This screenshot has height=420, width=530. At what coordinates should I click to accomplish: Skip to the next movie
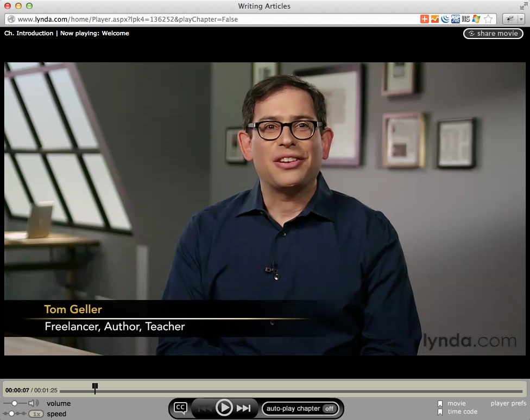pyautogui.click(x=243, y=409)
